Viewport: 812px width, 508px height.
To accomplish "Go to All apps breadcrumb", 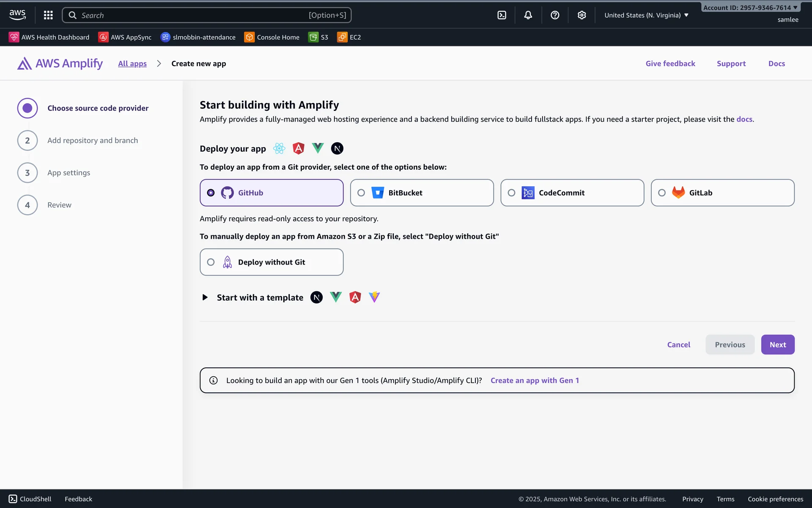I will (x=132, y=63).
